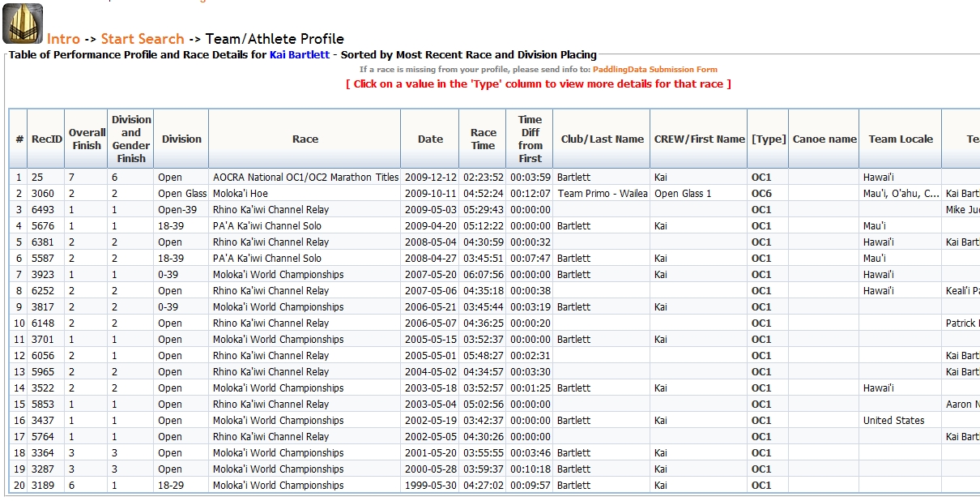
Task: Select the Club/Last Name column header
Action: (x=602, y=139)
